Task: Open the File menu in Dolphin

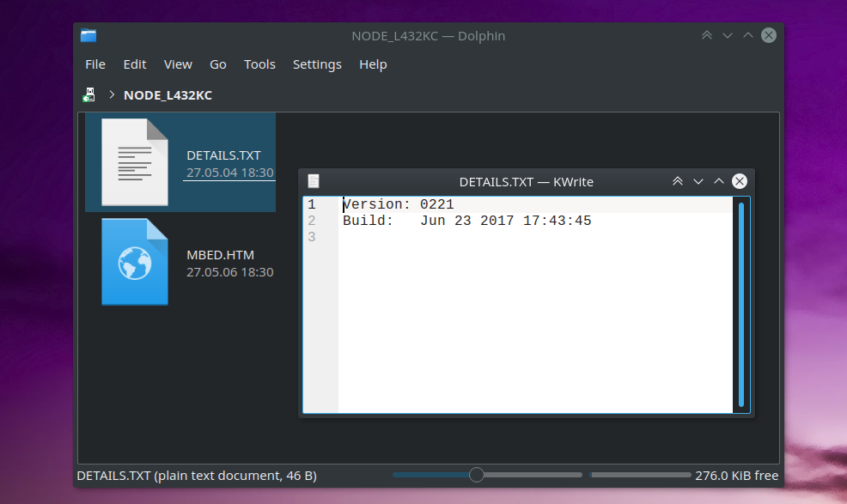Action: pyautogui.click(x=95, y=64)
